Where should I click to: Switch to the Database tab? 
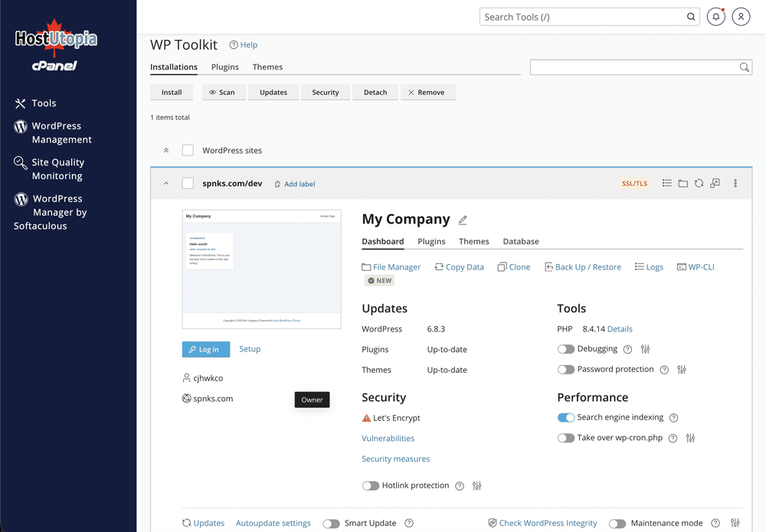point(521,241)
